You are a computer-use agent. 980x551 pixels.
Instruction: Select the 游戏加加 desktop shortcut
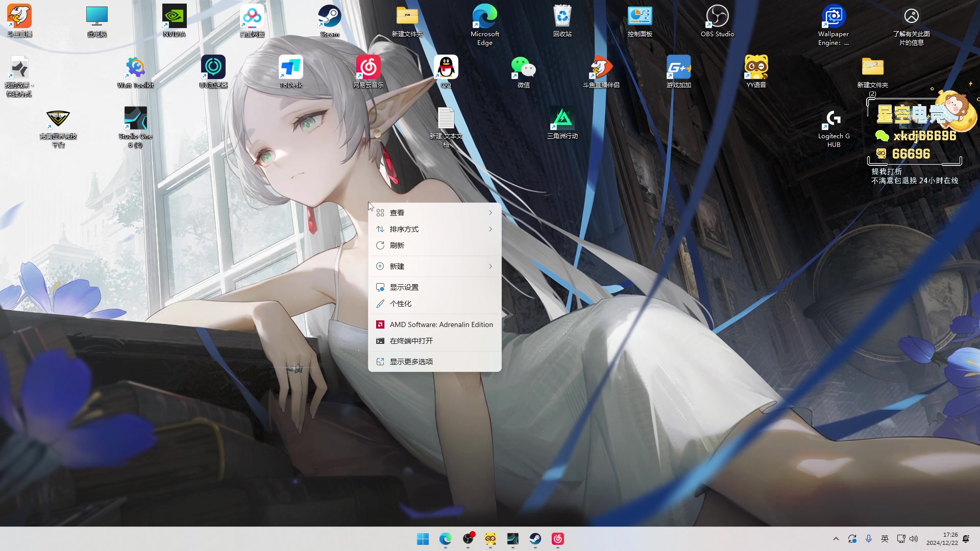pos(679,72)
